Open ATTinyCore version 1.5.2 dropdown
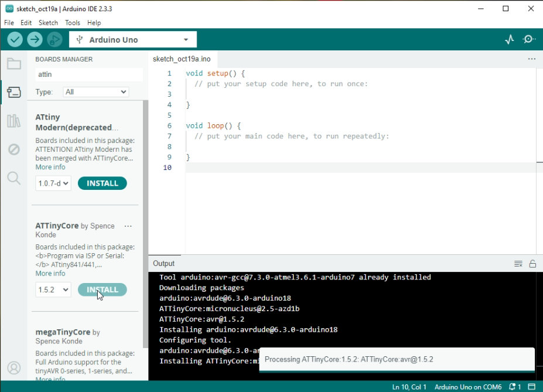543x392 pixels. pos(53,289)
